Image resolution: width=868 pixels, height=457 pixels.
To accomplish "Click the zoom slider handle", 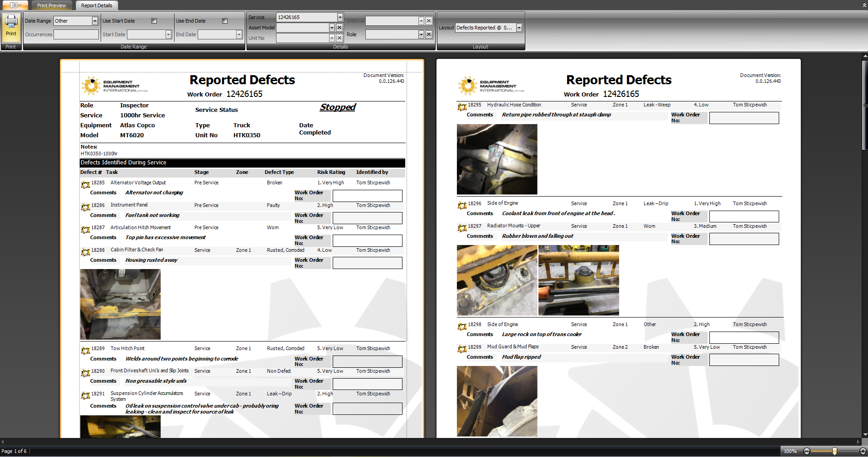I will [834, 451].
